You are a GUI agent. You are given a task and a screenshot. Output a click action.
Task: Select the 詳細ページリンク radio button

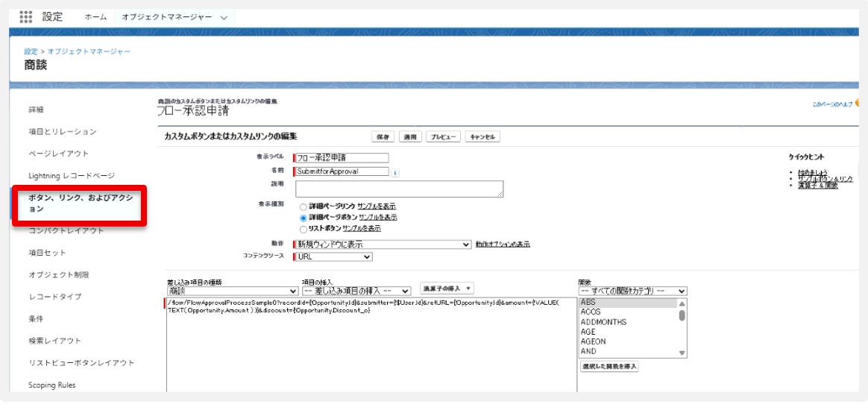click(x=303, y=206)
